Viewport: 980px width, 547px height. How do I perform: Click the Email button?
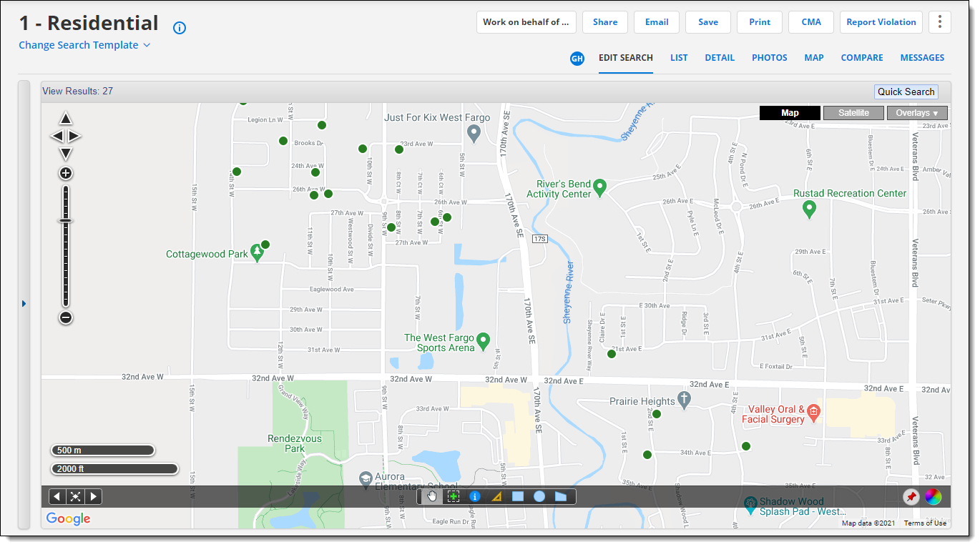tap(657, 22)
